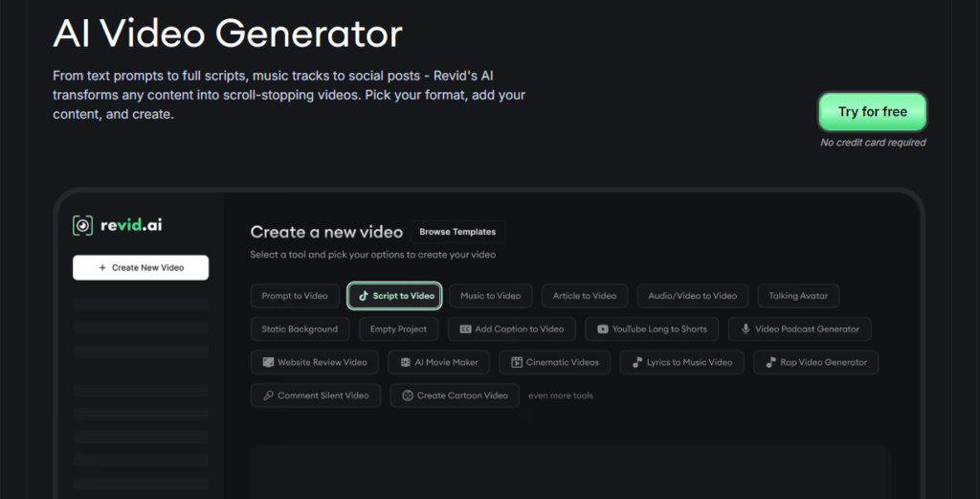Start an Empty Project
Viewport: 980px width, 499px height.
(x=399, y=329)
